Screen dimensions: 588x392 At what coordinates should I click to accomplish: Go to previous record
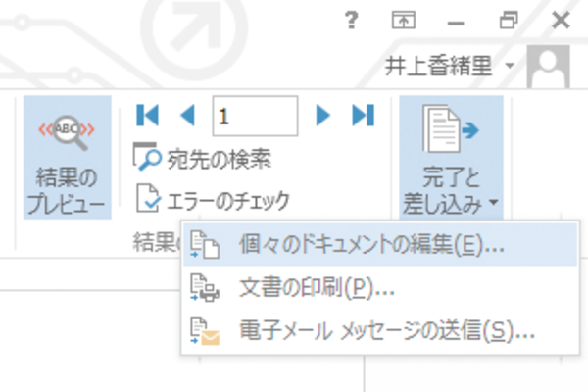point(187,116)
